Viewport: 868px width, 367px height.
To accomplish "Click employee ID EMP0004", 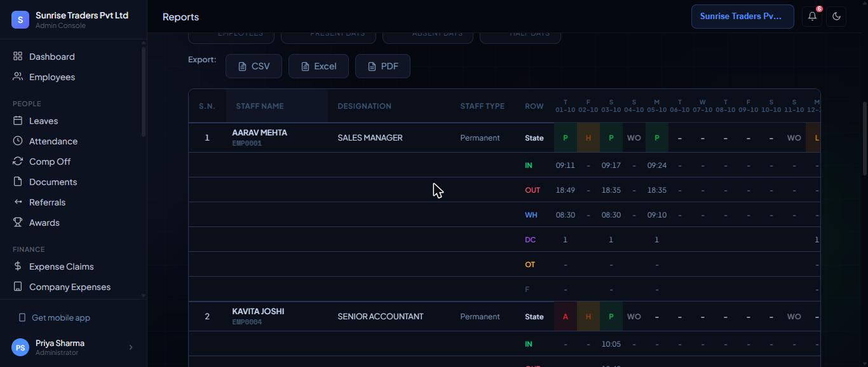I will 247,322.
